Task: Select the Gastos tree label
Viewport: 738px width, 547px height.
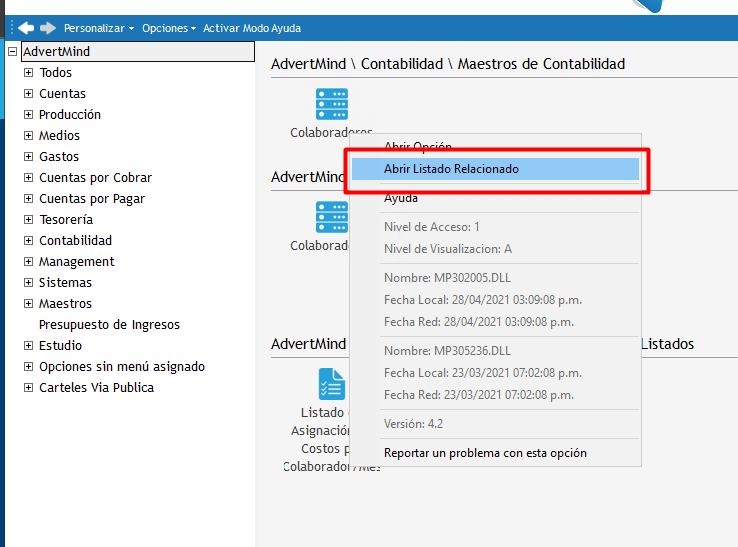Action: (59, 157)
